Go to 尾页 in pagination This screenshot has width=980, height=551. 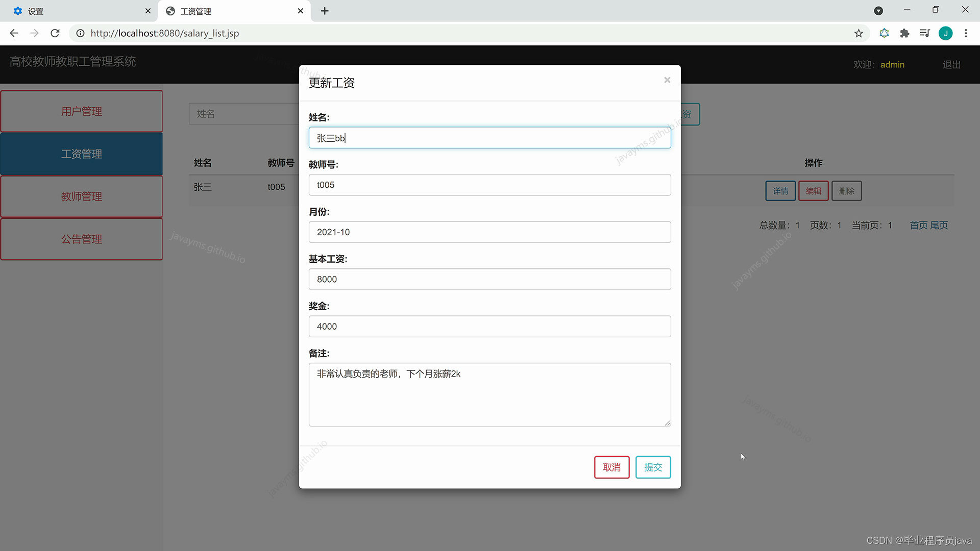(x=939, y=225)
